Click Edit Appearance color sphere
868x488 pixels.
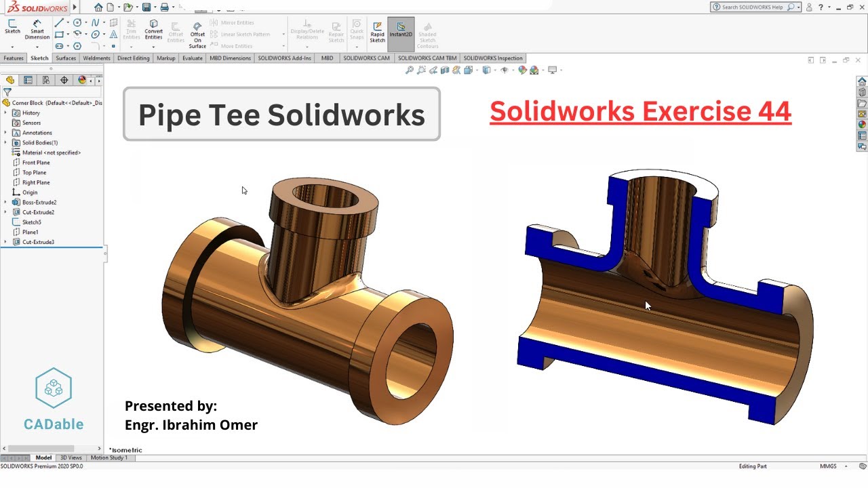point(522,70)
